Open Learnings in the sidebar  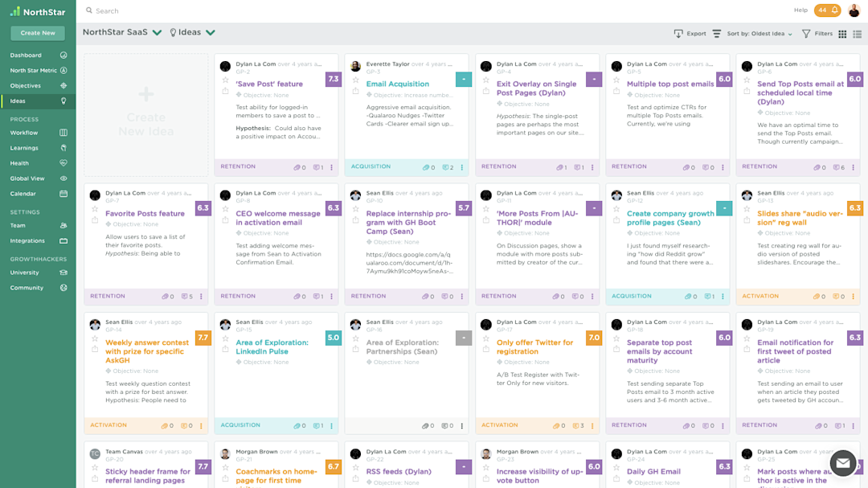[x=38, y=148]
